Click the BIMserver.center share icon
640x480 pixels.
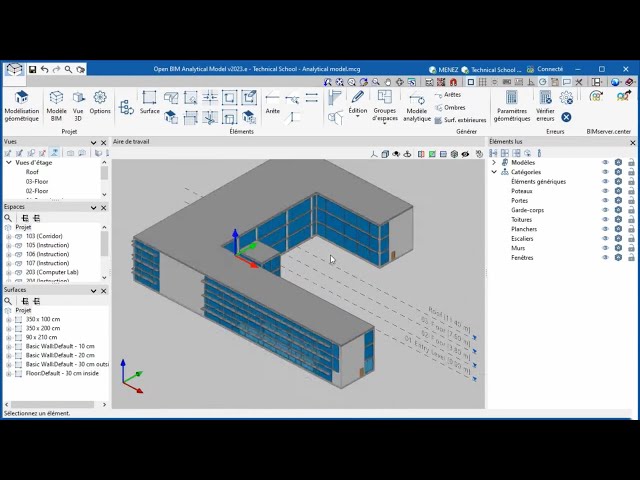tap(624, 96)
